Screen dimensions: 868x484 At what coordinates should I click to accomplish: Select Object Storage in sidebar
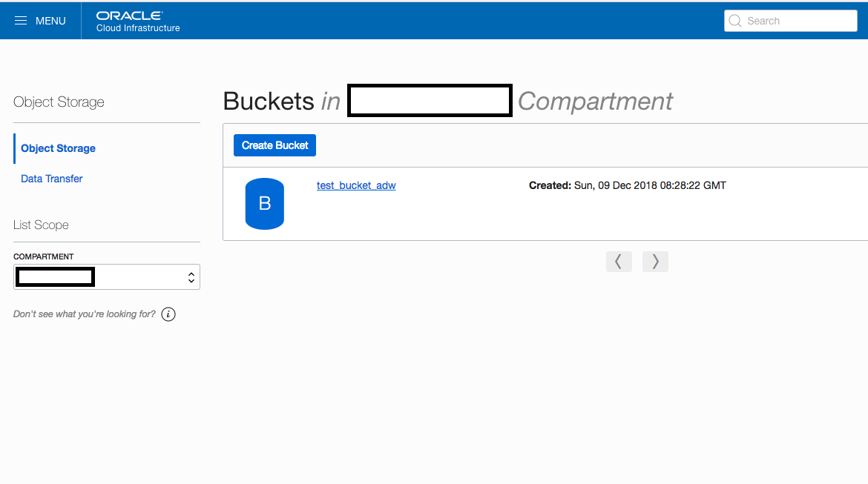tap(58, 148)
